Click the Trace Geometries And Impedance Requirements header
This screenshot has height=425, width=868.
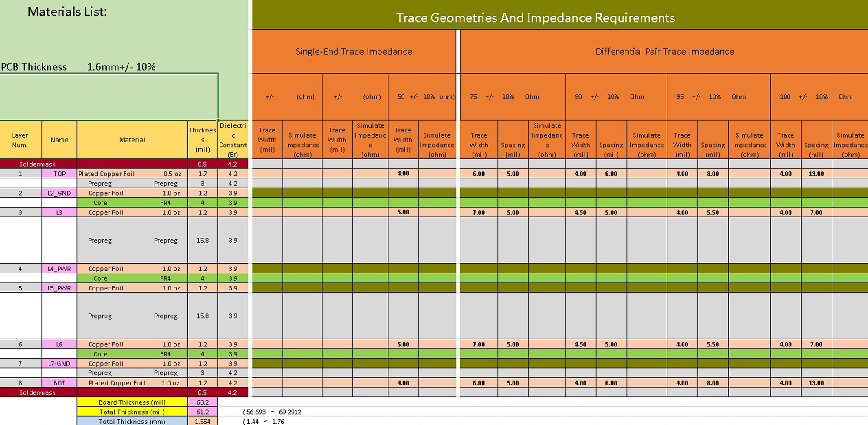pos(535,18)
